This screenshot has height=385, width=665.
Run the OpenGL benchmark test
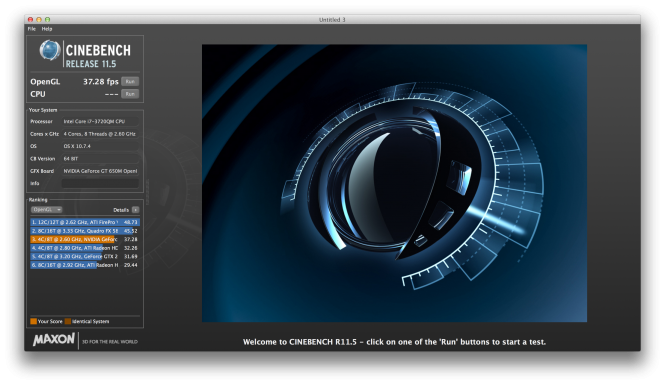click(130, 81)
